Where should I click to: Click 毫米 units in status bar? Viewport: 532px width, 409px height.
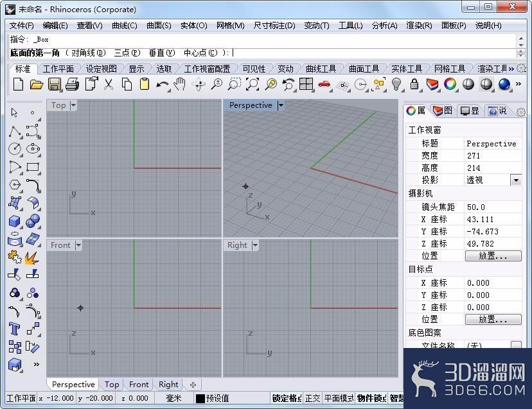173,398
